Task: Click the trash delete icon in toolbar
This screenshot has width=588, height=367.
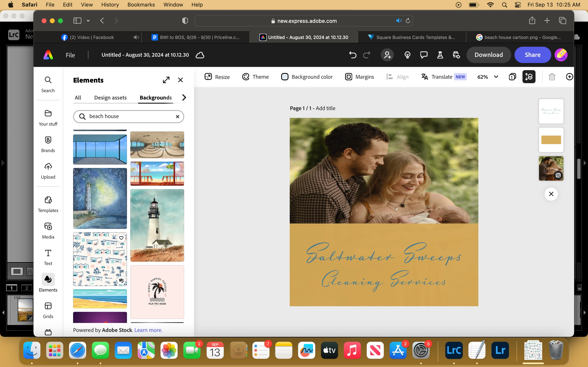Action: point(552,77)
